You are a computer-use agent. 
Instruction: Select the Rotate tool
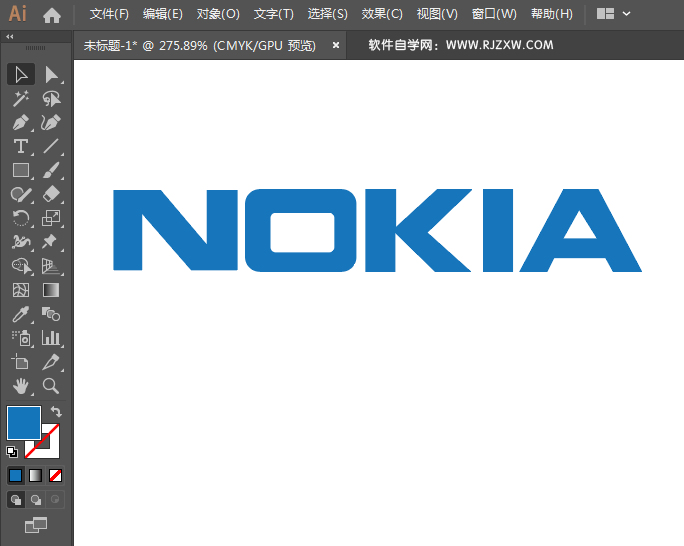21,218
